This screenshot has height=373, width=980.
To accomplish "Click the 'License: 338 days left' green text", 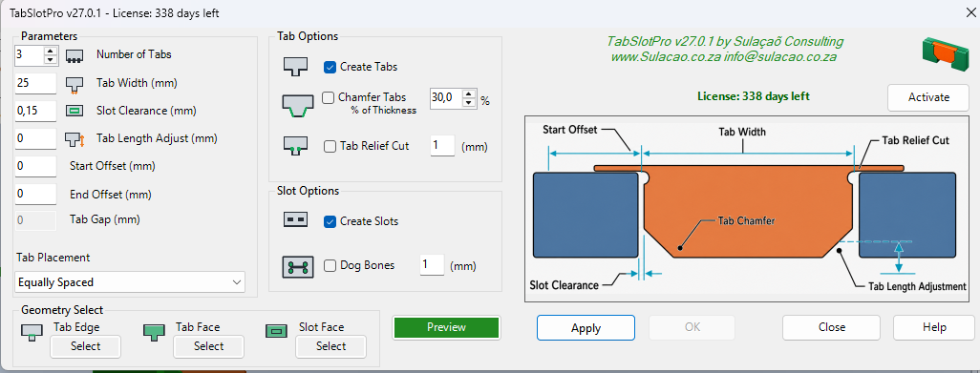I will tap(754, 96).
